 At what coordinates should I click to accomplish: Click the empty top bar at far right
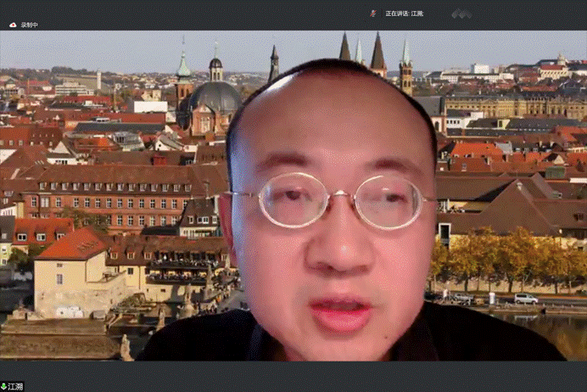pyautogui.click(x=543, y=14)
